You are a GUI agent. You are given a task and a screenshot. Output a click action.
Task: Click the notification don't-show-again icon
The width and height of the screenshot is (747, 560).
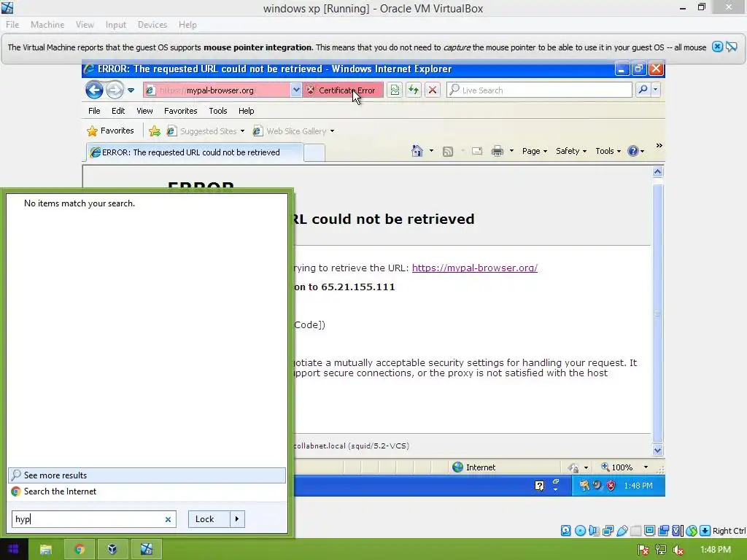click(x=732, y=47)
